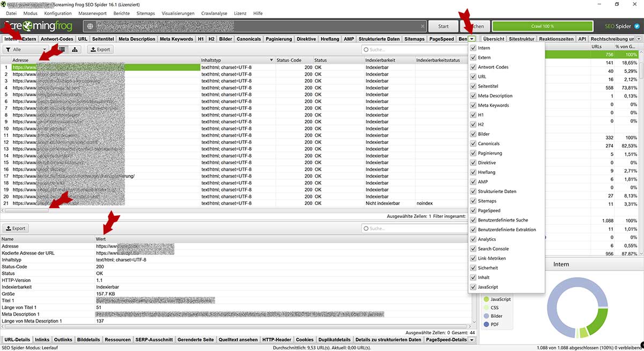Open the bottom tabs overflow arrow

tap(473, 340)
